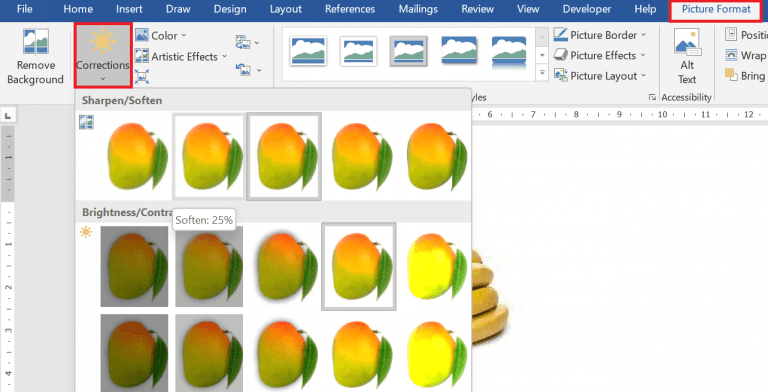Click the Reset Picture icon
The image size is (768, 392).
(x=248, y=70)
